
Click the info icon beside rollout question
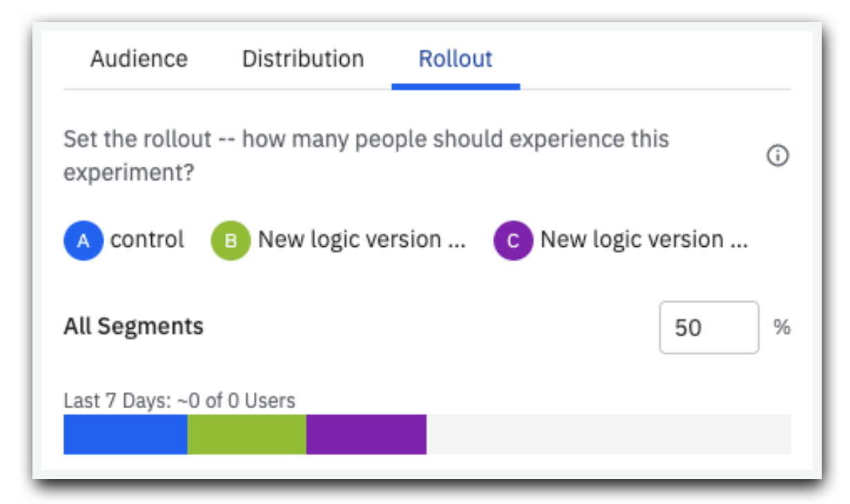click(778, 157)
